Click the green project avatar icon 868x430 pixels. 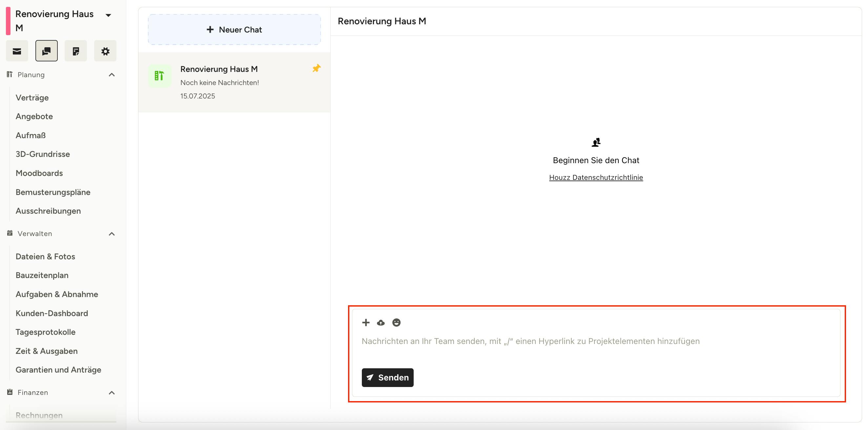pos(159,75)
